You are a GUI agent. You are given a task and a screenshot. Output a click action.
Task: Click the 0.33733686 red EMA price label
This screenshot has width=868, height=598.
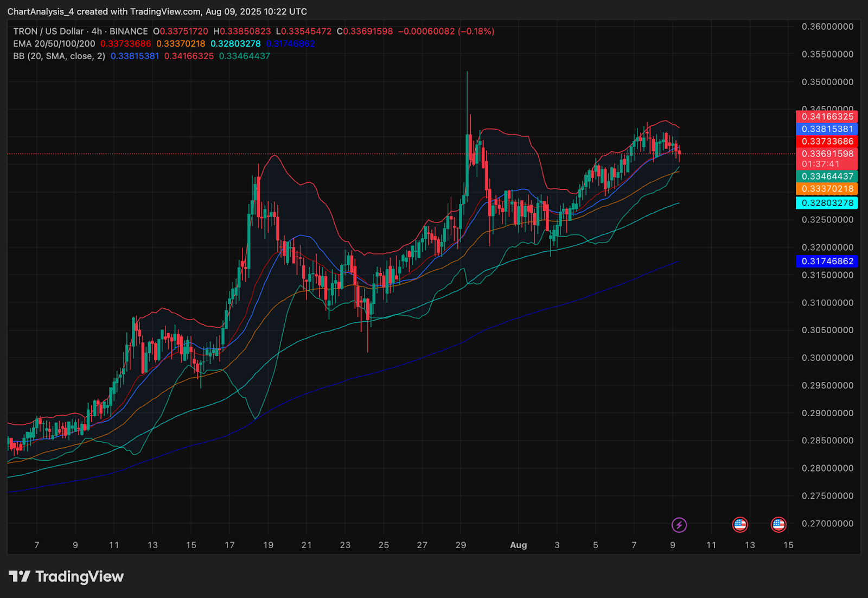(827, 142)
